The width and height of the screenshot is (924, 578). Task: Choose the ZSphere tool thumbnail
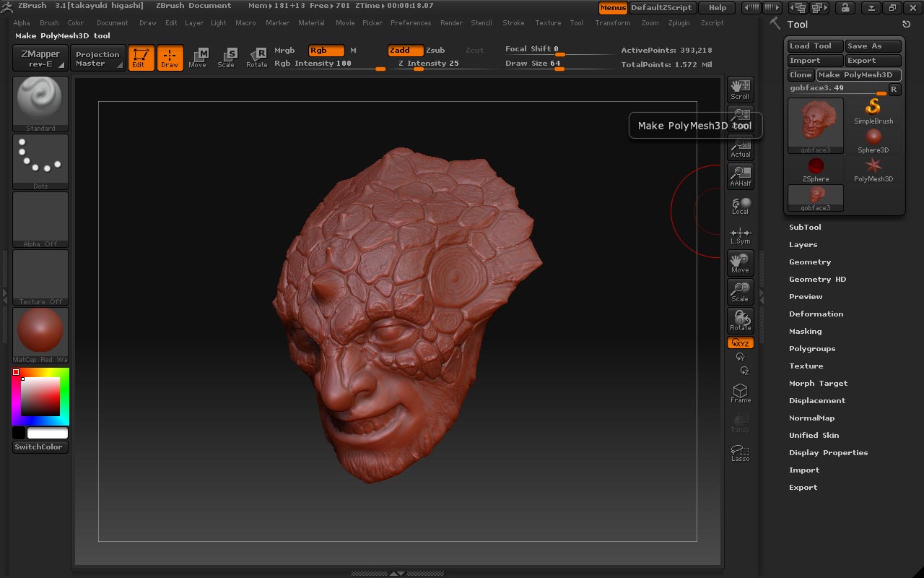(x=816, y=169)
